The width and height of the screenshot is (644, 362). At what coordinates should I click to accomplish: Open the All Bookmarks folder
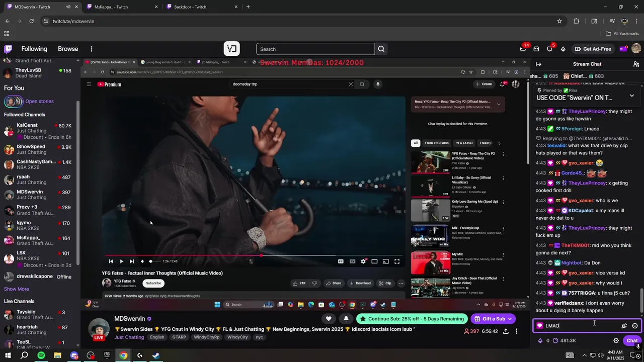[x=622, y=34]
